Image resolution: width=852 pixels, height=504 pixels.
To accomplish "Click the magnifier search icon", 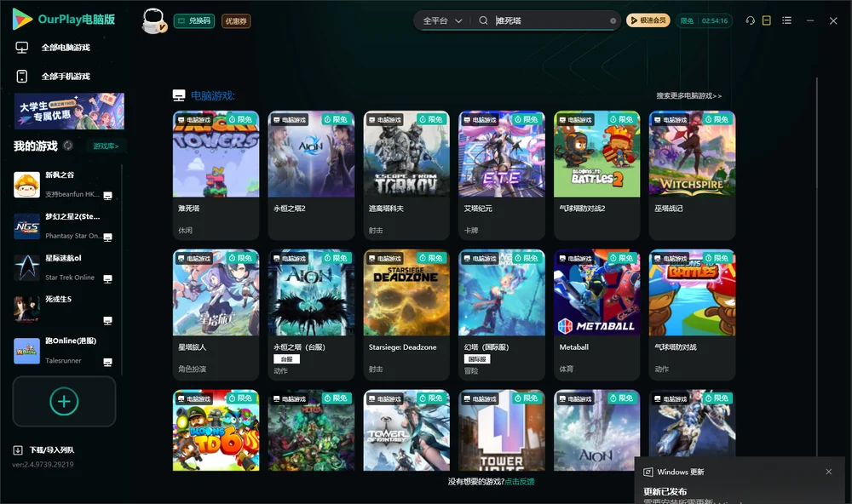I will pyautogui.click(x=483, y=20).
